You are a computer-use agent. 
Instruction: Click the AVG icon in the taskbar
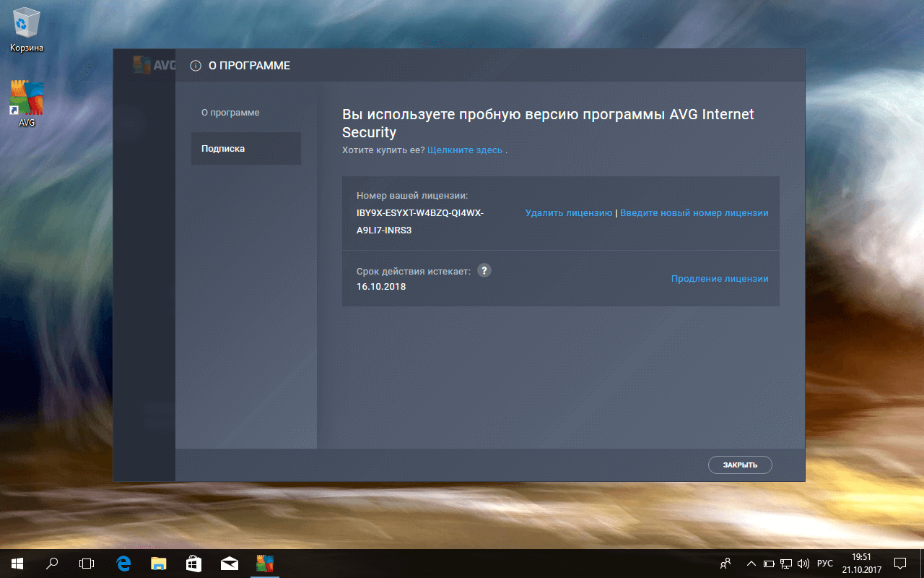[265, 563]
